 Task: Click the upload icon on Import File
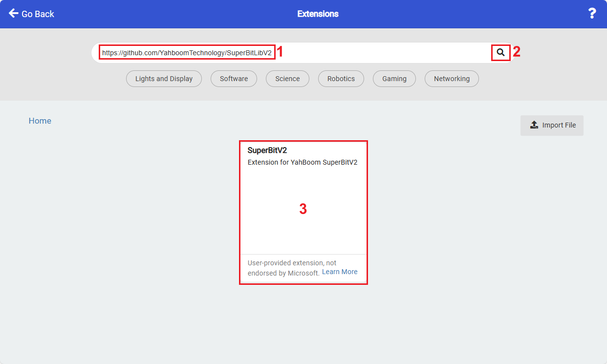pyautogui.click(x=534, y=125)
